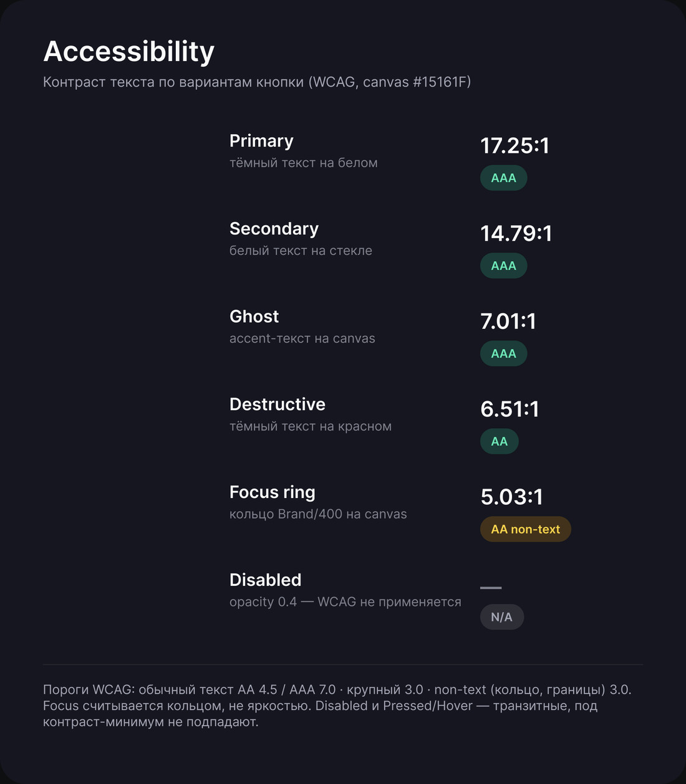Viewport: 686px width, 784px height.
Task: Select the Disabled variant label
Action: (266, 580)
